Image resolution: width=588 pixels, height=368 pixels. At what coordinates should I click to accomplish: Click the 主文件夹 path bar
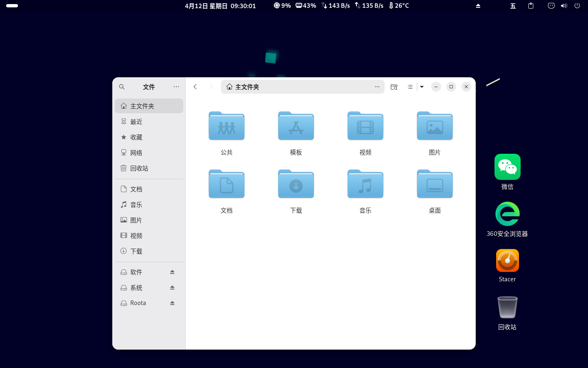(x=303, y=87)
